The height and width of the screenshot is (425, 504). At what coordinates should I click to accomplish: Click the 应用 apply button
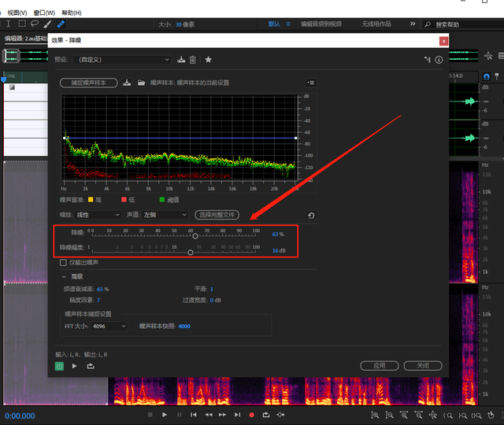[380, 365]
